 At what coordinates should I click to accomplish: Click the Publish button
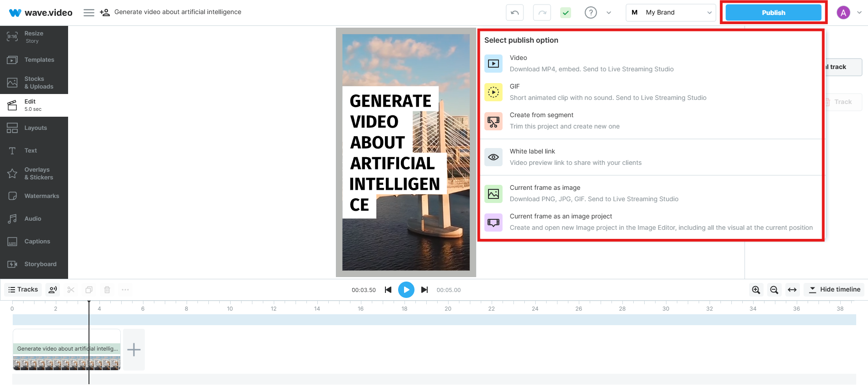pyautogui.click(x=774, y=13)
